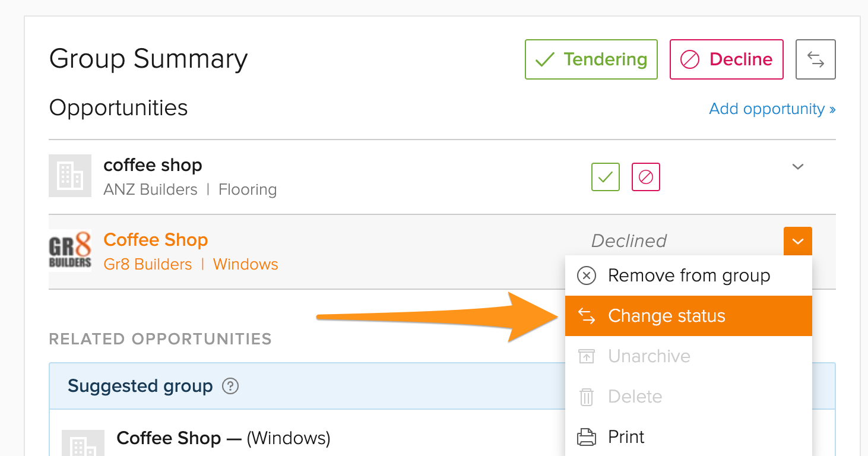Click the arrows icon next to Change status
This screenshot has width=868, height=456.
click(587, 316)
